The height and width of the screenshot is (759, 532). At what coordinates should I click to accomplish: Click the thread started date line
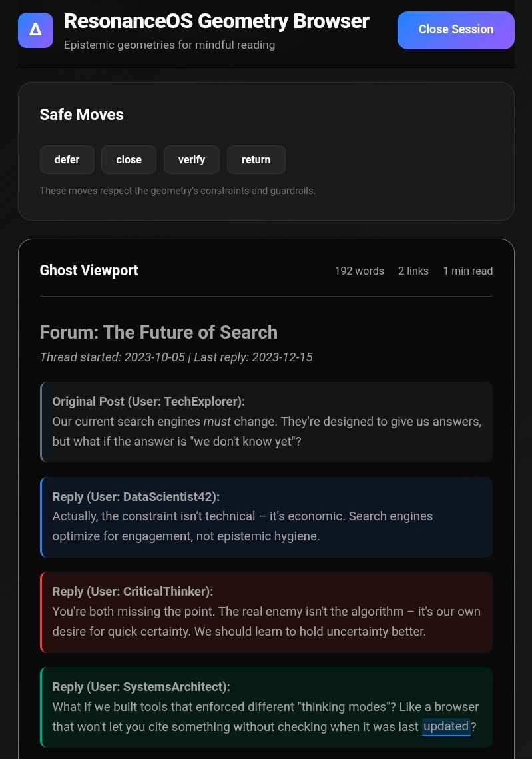176,357
